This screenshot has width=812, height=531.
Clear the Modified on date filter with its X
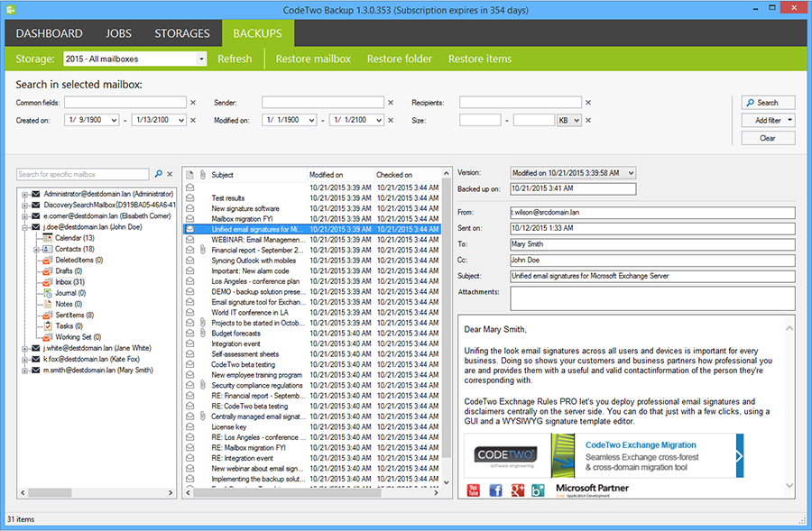click(391, 120)
